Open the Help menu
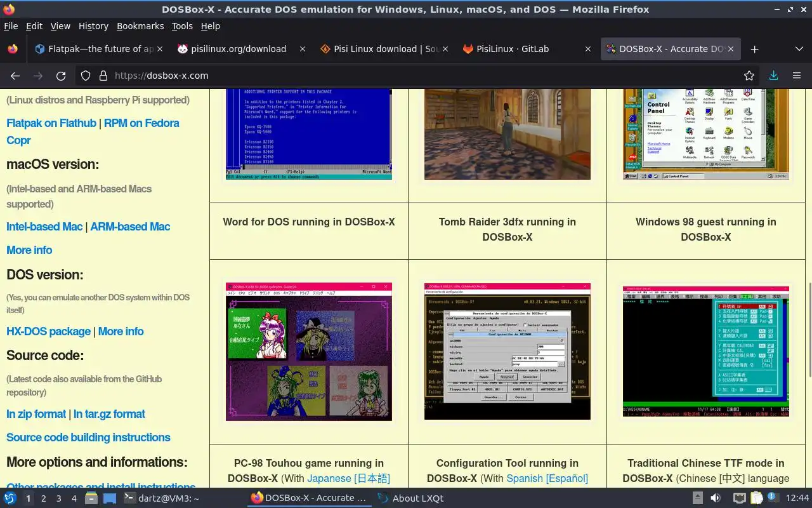The width and height of the screenshot is (812, 508). coord(210,26)
